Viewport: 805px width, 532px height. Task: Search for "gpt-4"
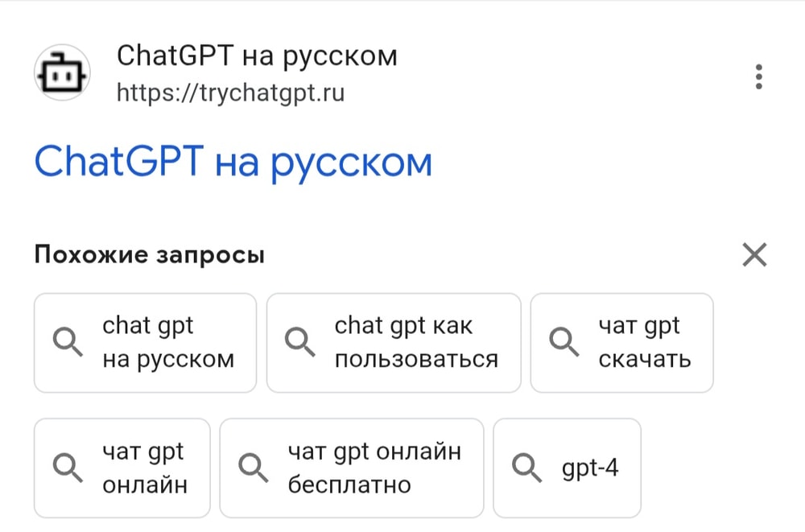click(567, 467)
